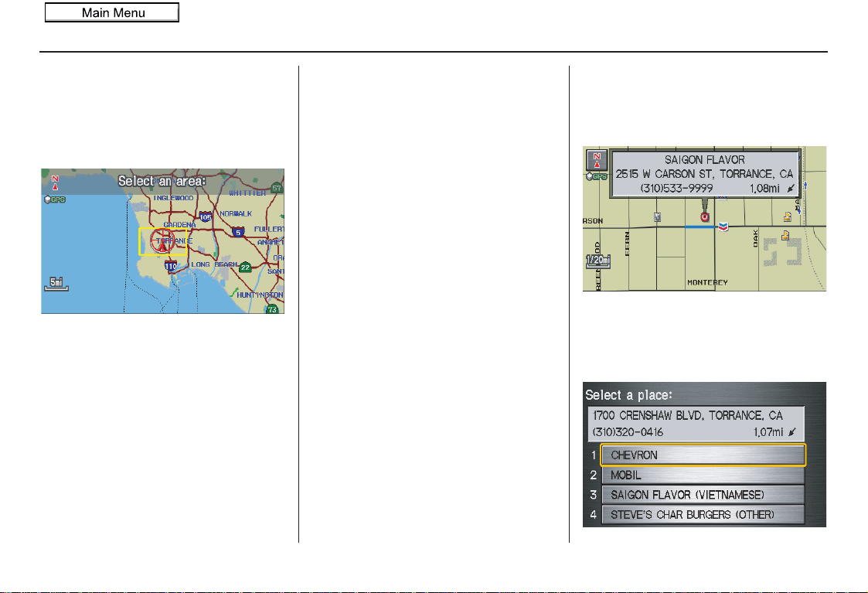Click the 1700 Crenshaw Blvd address field
Screen dimensions: 868x593
point(696,424)
